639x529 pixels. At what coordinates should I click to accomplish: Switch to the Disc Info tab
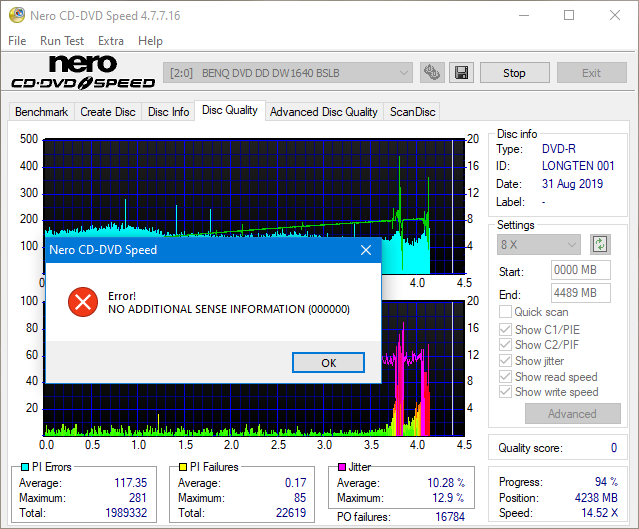(169, 112)
